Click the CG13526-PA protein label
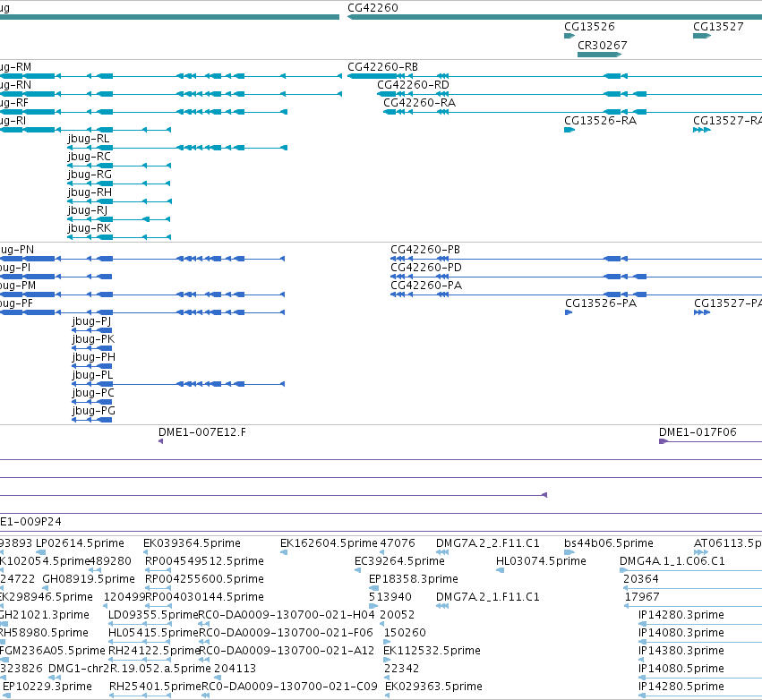762x700 pixels. click(x=601, y=303)
